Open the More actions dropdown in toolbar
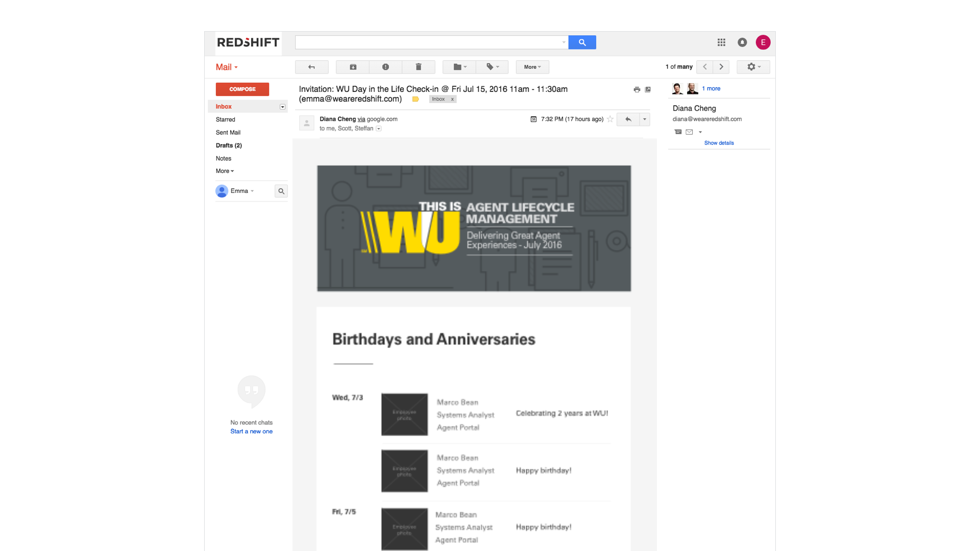 pos(532,67)
